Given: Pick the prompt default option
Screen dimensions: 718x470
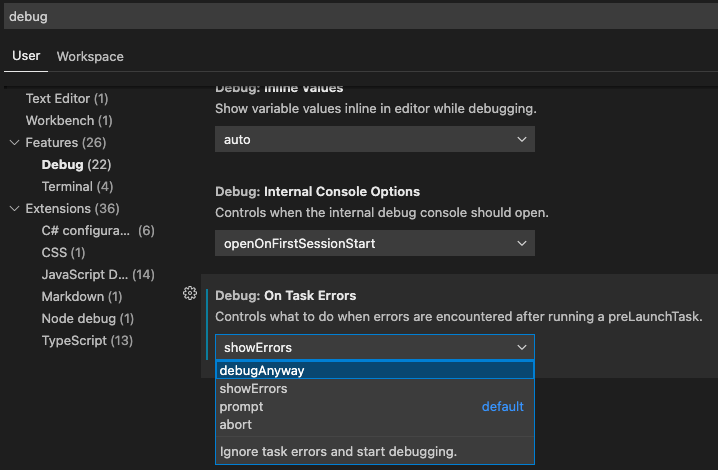Looking at the screenshot, I should tap(375, 407).
